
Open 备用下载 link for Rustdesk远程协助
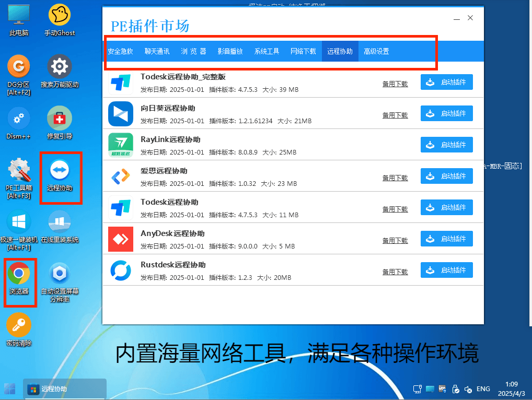coord(395,272)
